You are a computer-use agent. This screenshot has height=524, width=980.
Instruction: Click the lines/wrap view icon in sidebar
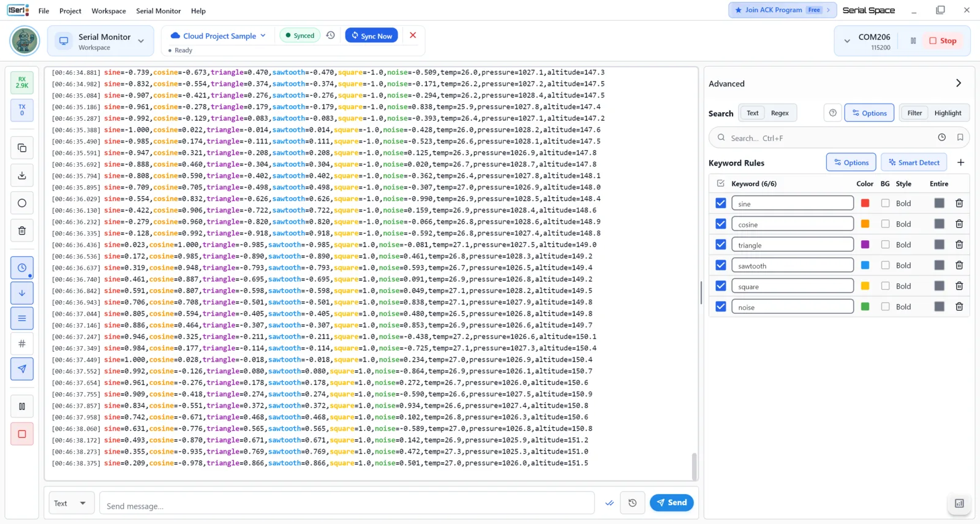(x=22, y=318)
